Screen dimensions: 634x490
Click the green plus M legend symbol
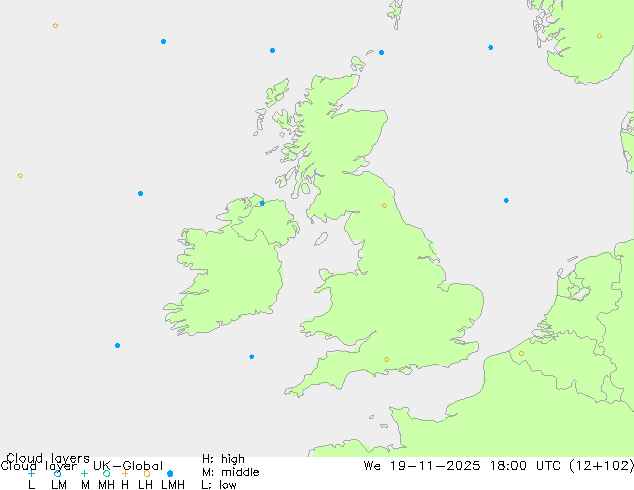(84, 473)
